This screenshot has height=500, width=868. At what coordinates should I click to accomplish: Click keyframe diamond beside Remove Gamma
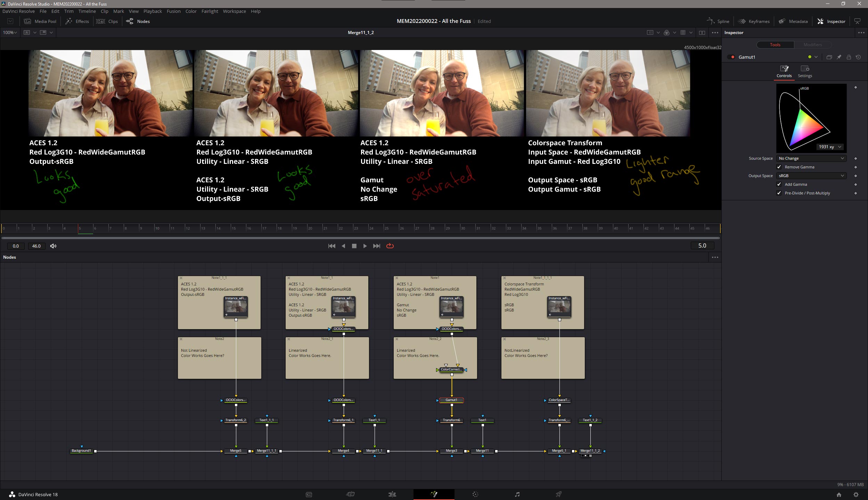click(855, 167)
